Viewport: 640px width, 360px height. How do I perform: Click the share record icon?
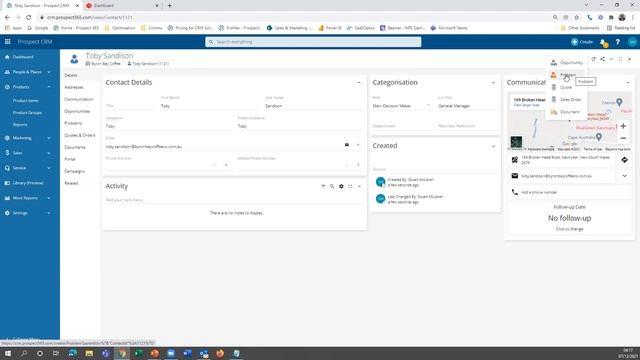tap(602, 59)
